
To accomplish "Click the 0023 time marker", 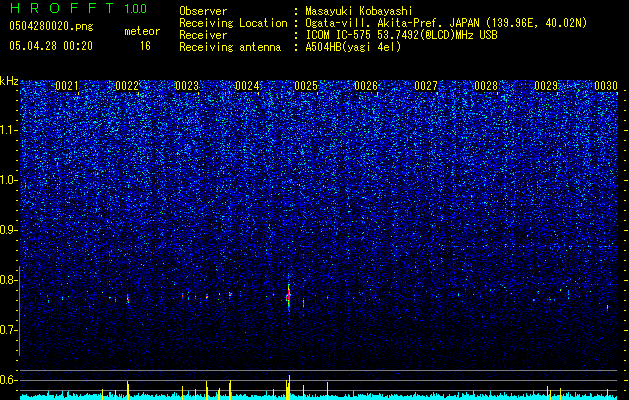I will (x=187, y=86).
